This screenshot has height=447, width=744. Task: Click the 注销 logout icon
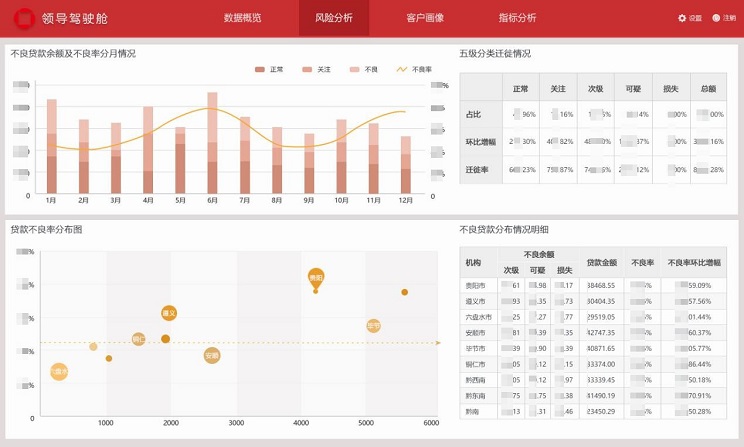click(715, 18)
